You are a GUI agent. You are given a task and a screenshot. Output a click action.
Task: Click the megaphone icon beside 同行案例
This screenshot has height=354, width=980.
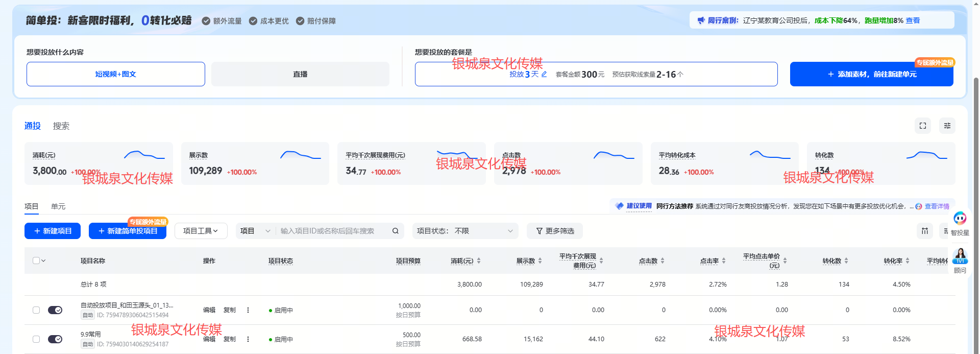click(x=701, y=20)
